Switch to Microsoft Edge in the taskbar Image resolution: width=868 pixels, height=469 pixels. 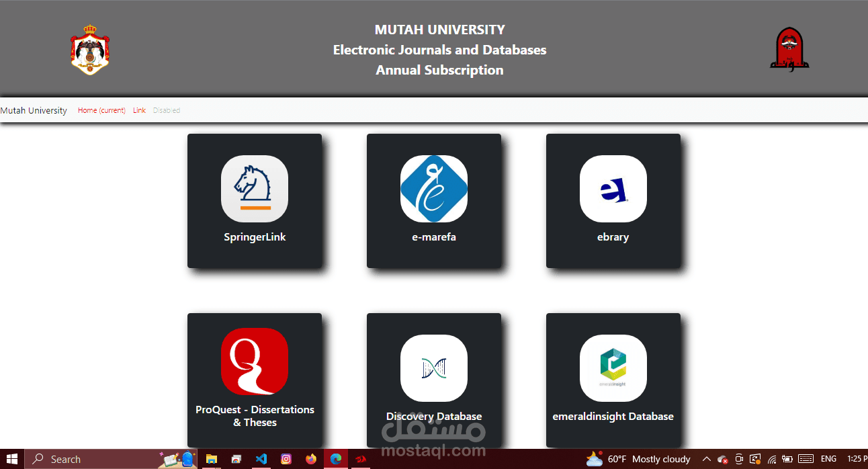336,459
